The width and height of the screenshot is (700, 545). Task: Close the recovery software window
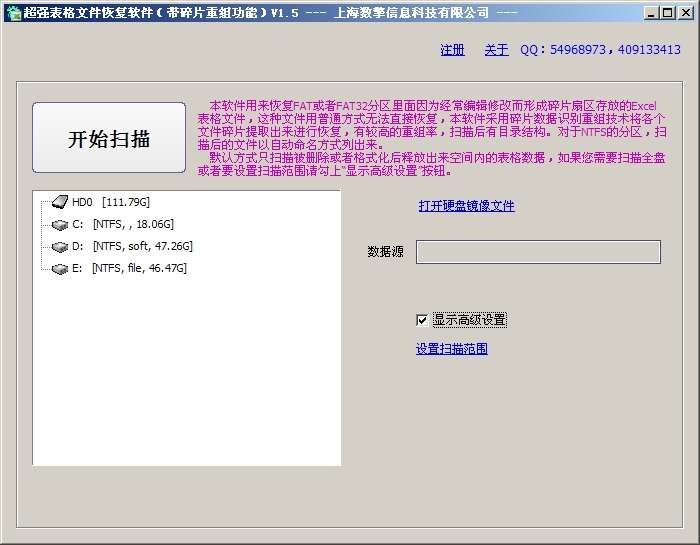click(x=685, y=13)
